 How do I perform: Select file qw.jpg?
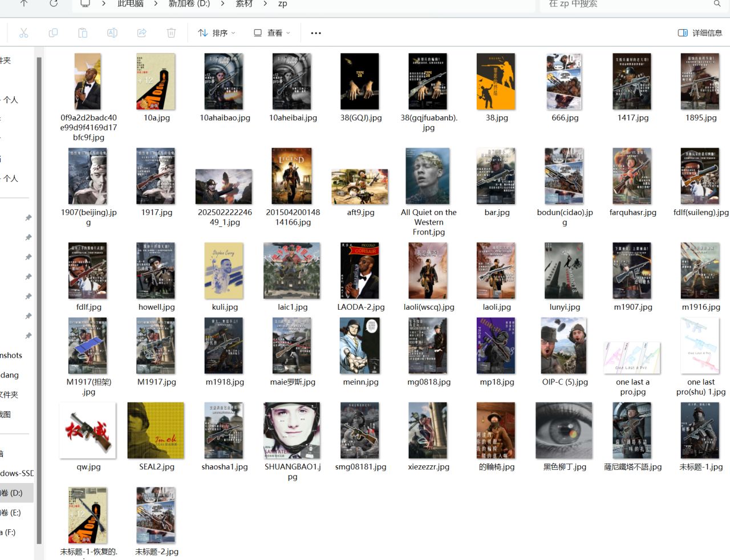(88, 437)
